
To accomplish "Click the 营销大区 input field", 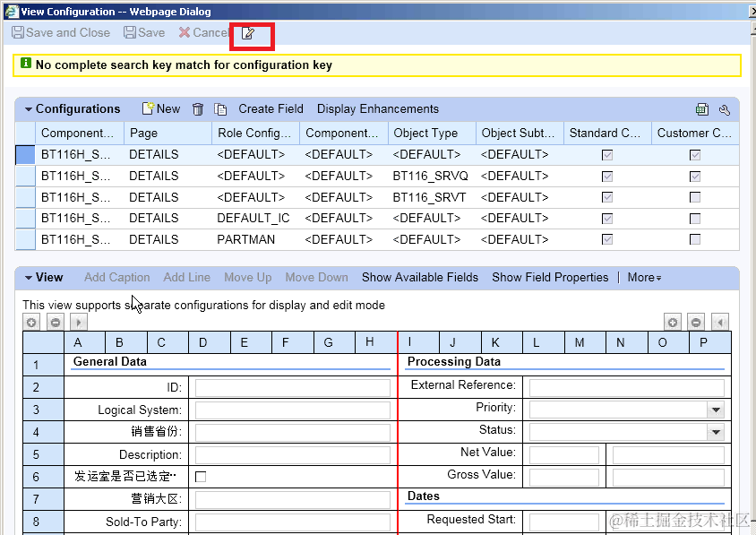I will tap(293, 499).
